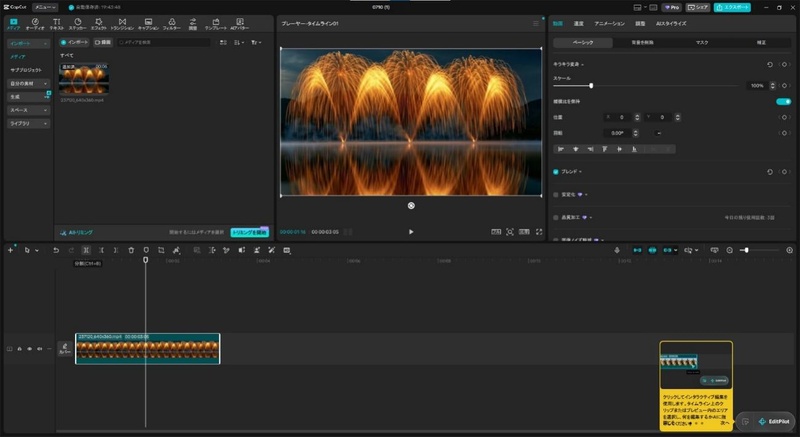Viewport: 800px width, 437px height.
Task: Click the Crop icon in timeline toolbar
Action: (161, 250)
